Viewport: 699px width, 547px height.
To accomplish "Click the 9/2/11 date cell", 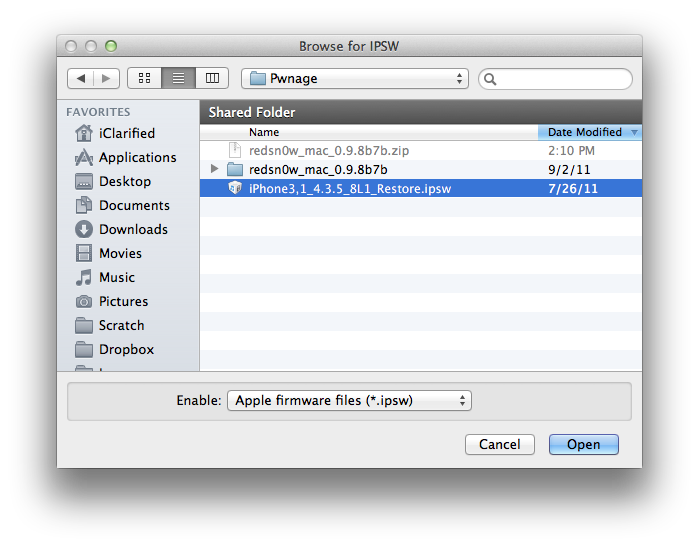I will pos(569,170).
